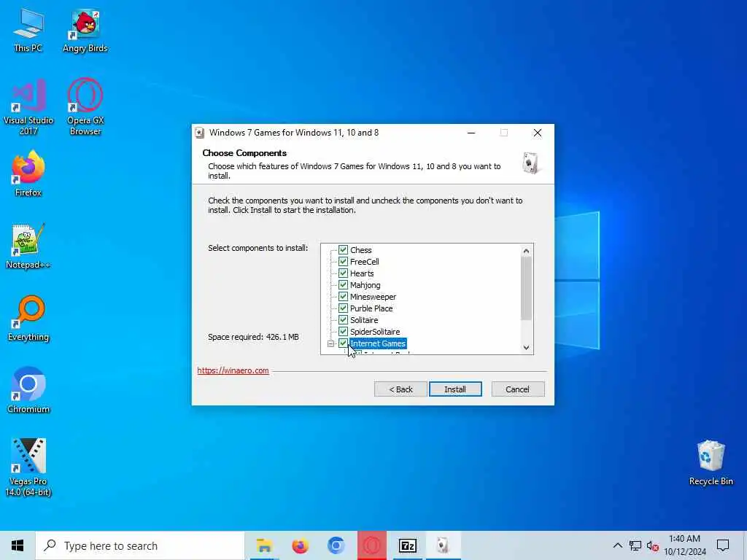Uncheck the SpiderSolitaire component
This screenshot has height=560, width=747.
click(343, 332)
